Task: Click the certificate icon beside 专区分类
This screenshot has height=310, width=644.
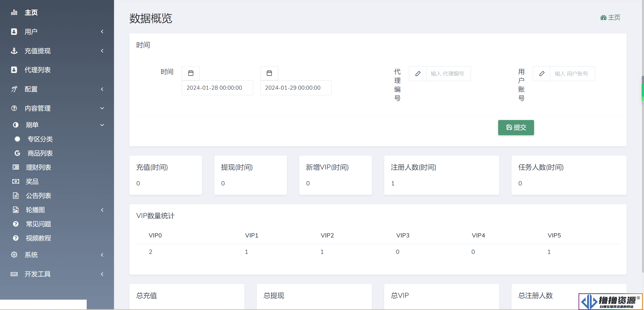Action: (x=17, y=139)
